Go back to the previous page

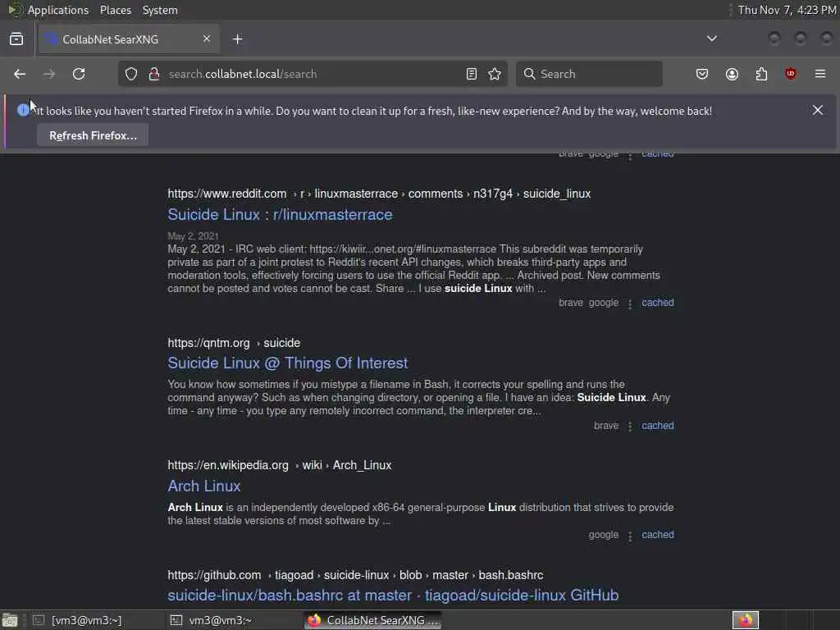pos(20,74)
